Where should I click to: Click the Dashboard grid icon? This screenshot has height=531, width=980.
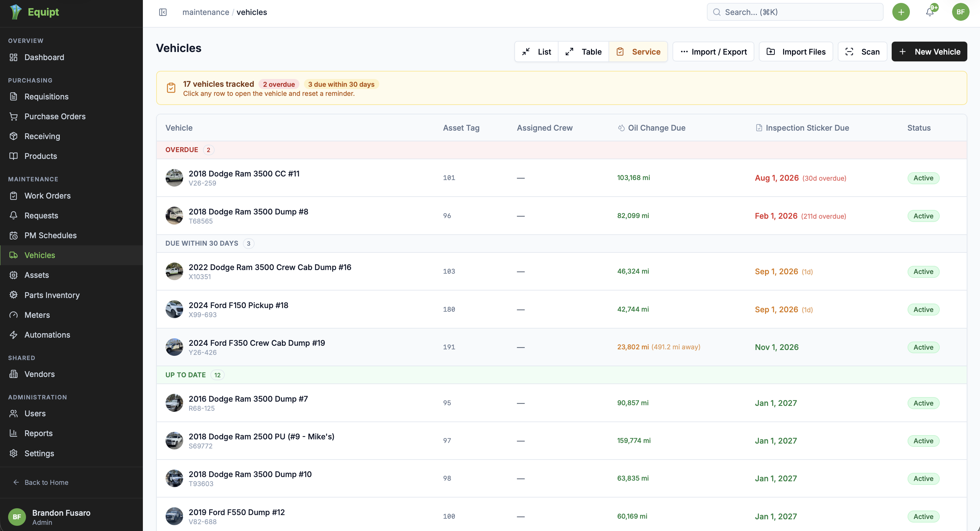(x=14, y=58)
